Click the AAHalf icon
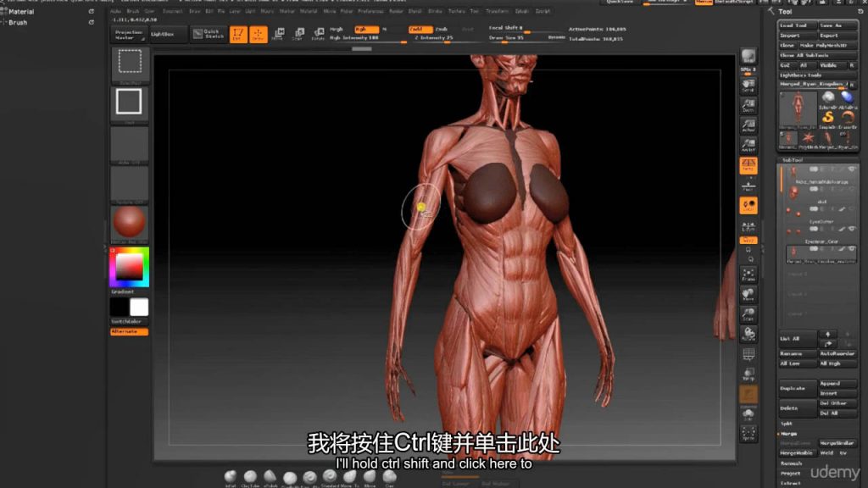This screenshot has height=488, width=868. tap(748, 146)
